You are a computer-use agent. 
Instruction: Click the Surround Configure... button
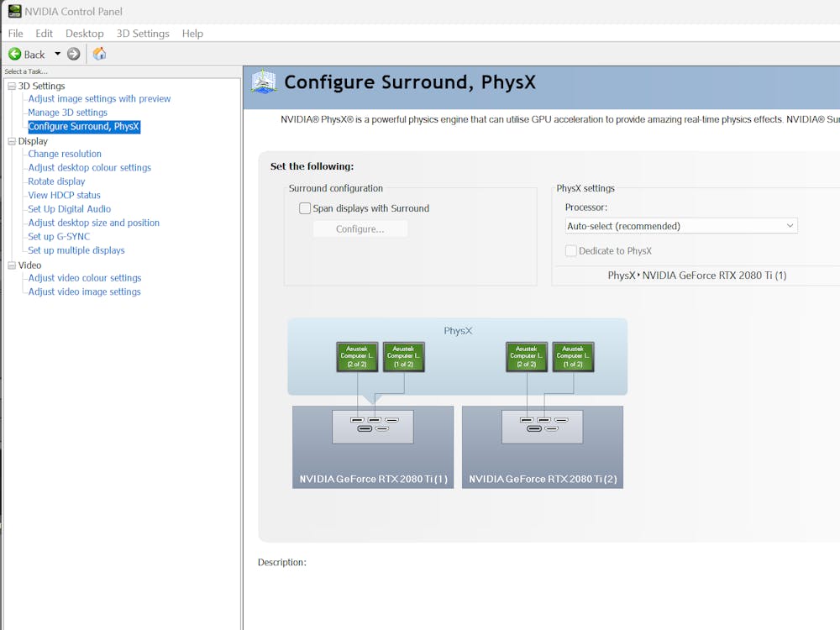pos(360,229)
